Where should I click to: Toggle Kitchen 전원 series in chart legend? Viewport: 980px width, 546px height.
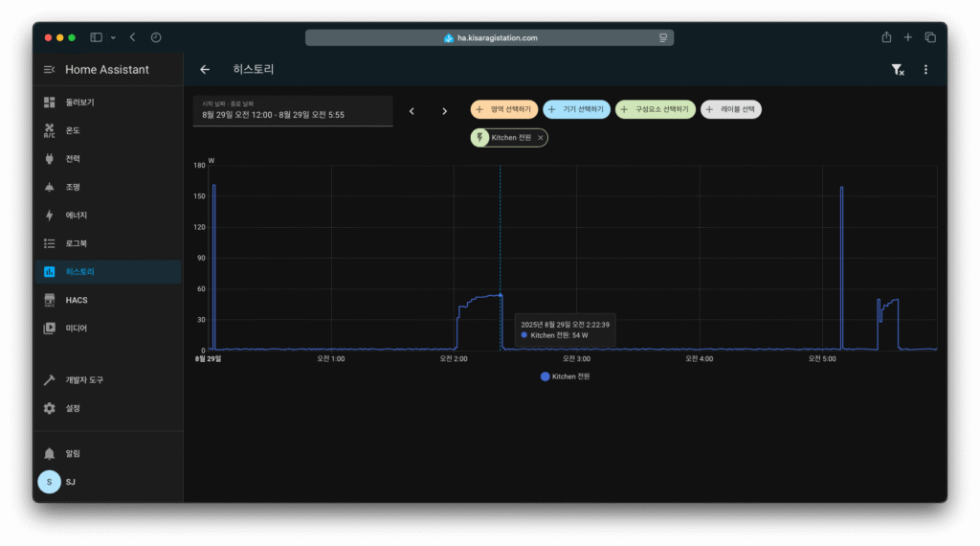pyautogui.click(x=566, y=376)
